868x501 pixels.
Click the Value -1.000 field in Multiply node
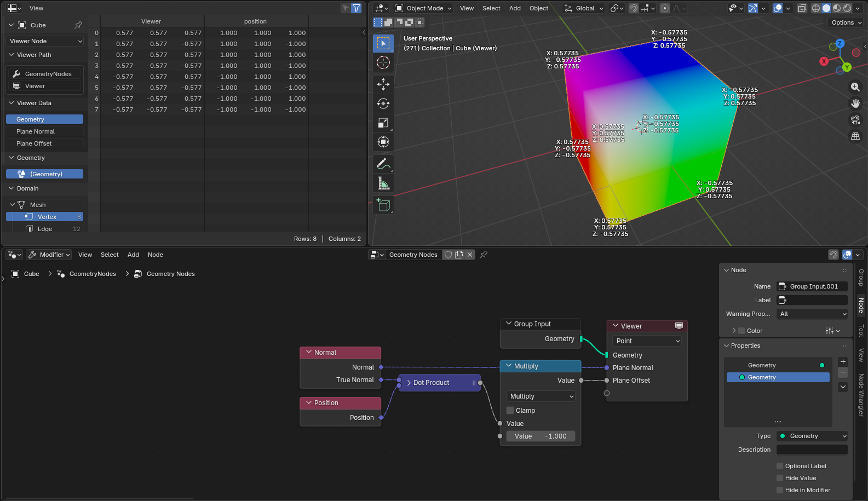tap(541, 436)
